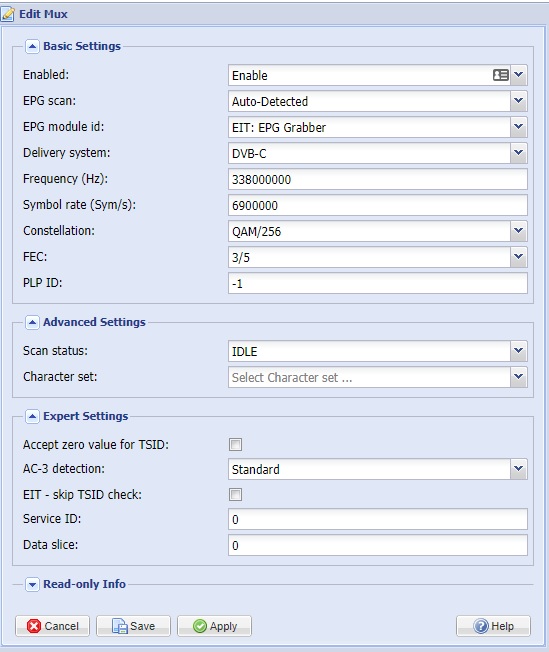Open the Character set dropdown
The image size is (549, 652).
pyautogui.click(x=519, y=377)
